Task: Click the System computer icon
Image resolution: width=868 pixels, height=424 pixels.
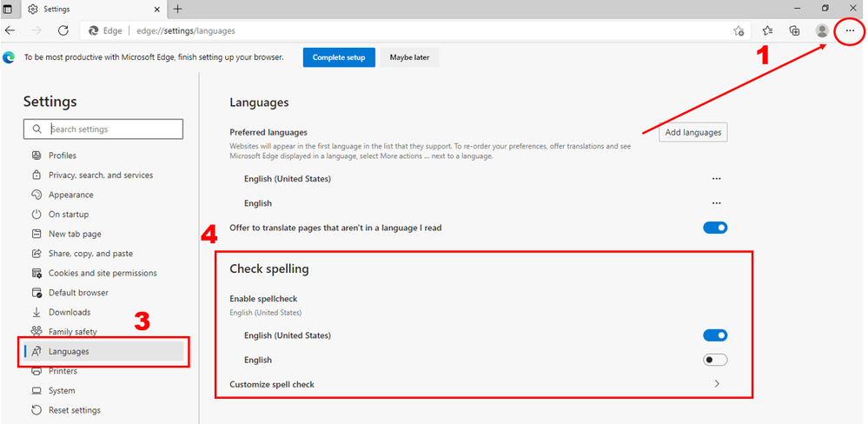Action: (36, 391)
